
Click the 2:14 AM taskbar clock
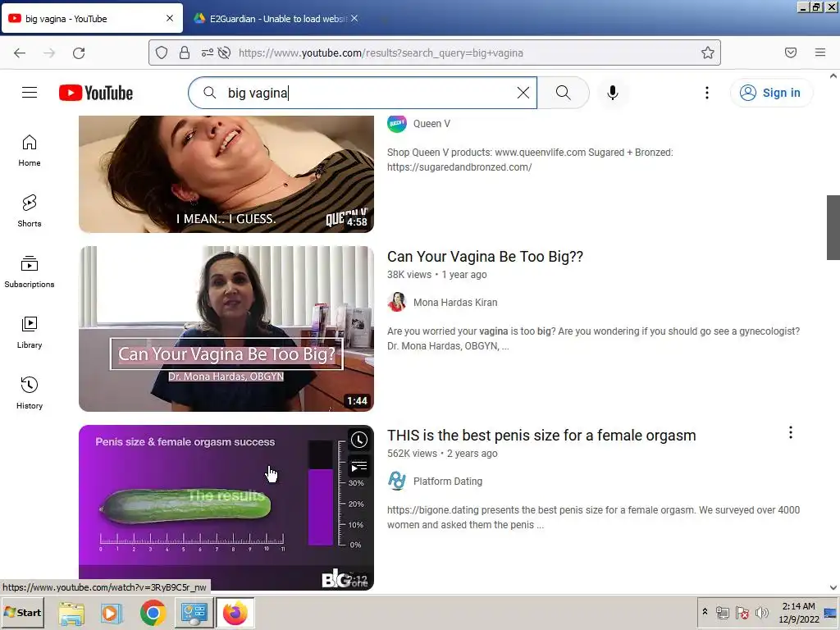pyautogui.click(x=798, y=612)
